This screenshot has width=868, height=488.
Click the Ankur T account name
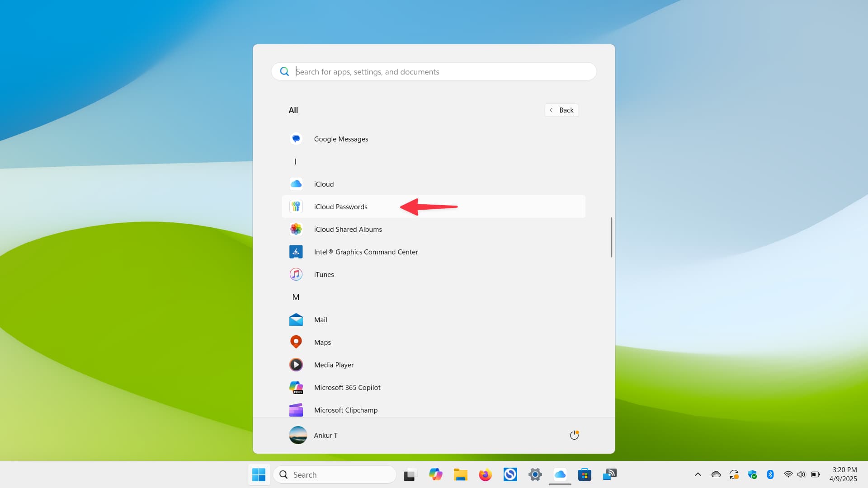325,435
